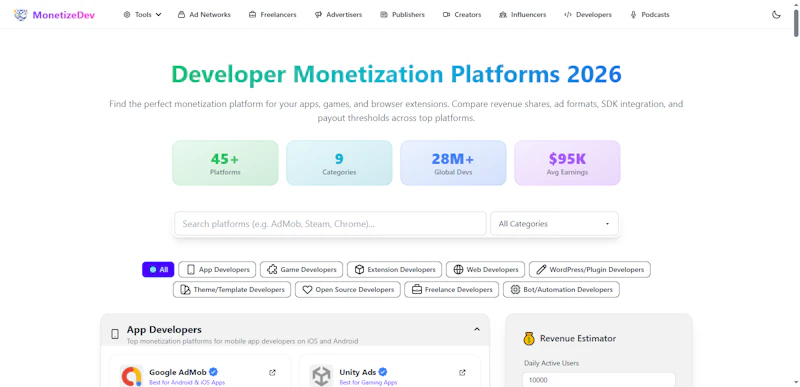Open Creators nav item
This screenshot has width=800, height=387.
(462, 15)
